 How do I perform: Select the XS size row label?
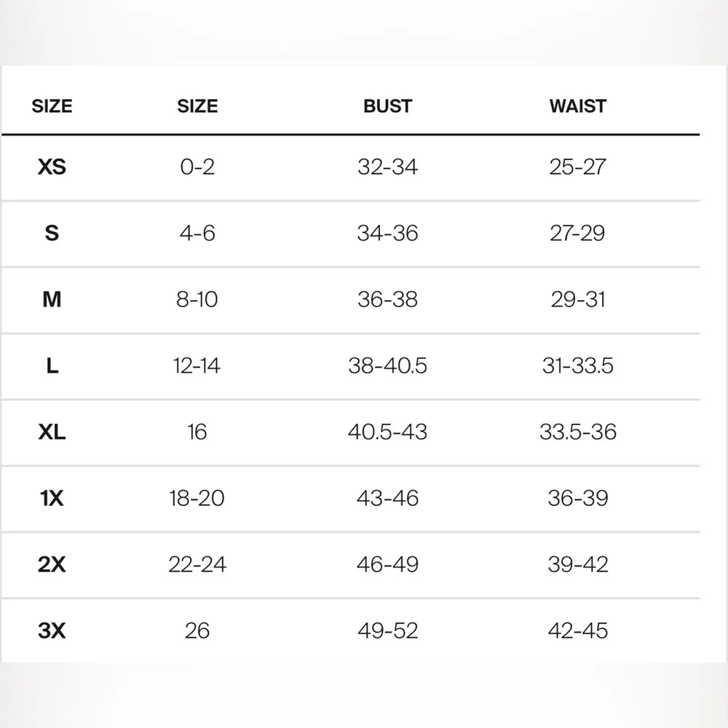52,167
